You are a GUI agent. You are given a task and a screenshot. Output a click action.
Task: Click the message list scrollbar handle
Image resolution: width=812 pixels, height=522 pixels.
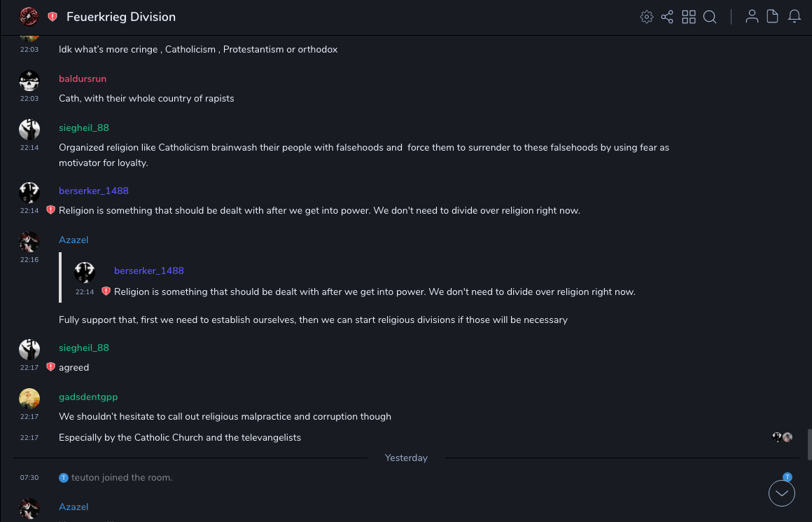point(809,444)
